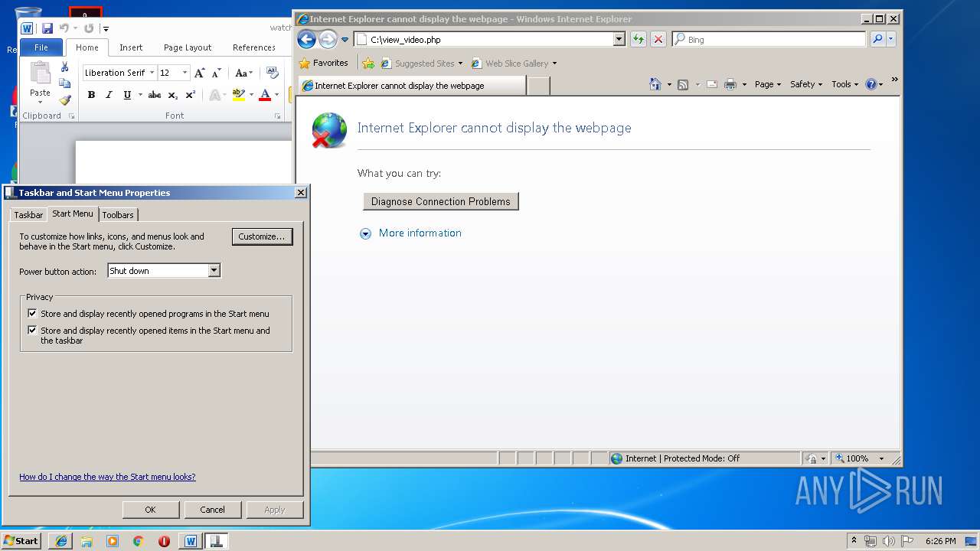
Task: Open a new blank tab in Internet Explorer
Action: 538,86
